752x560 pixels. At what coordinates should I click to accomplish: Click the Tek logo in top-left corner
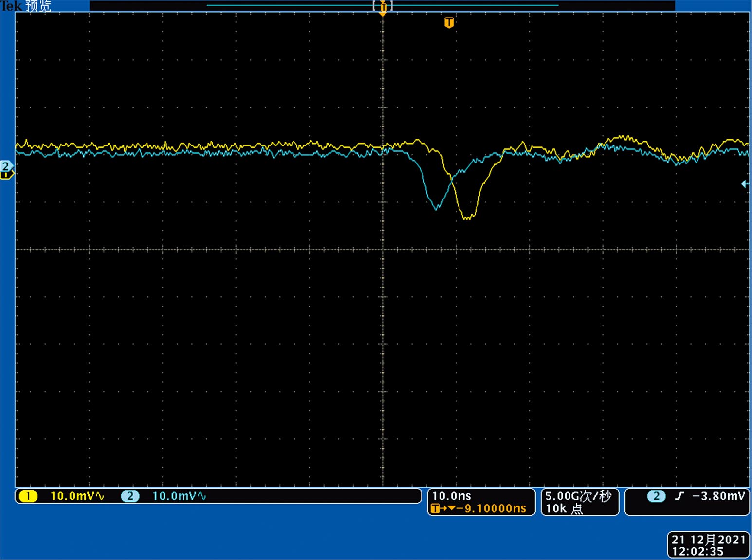click(x=11, y=6)
